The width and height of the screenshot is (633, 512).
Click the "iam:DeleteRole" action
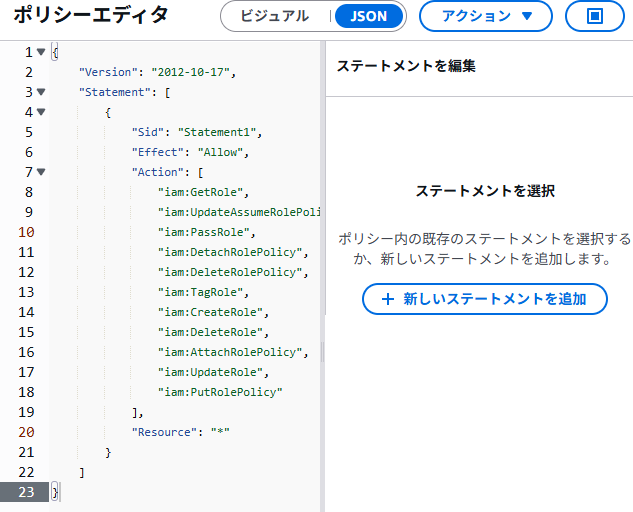(x=210, y=332)
